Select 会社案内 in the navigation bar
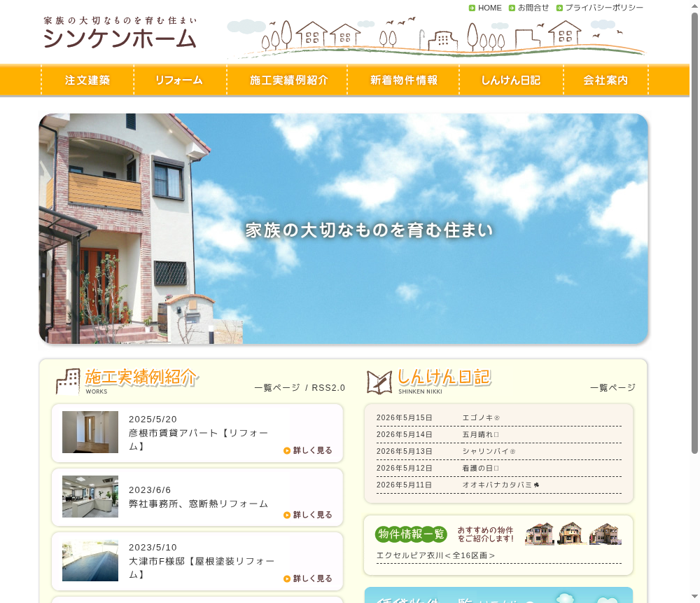This screenshot has height=603, width=700. coord(605,80)
